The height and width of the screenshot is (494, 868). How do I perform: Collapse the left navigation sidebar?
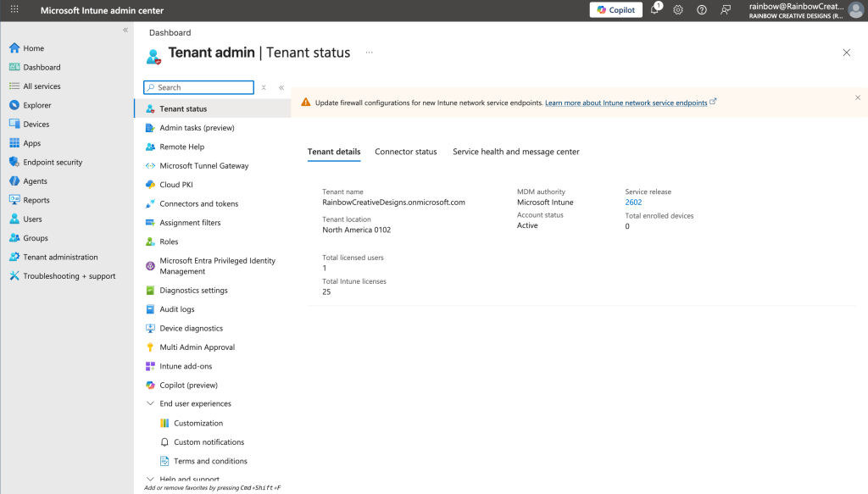(125, 30)
